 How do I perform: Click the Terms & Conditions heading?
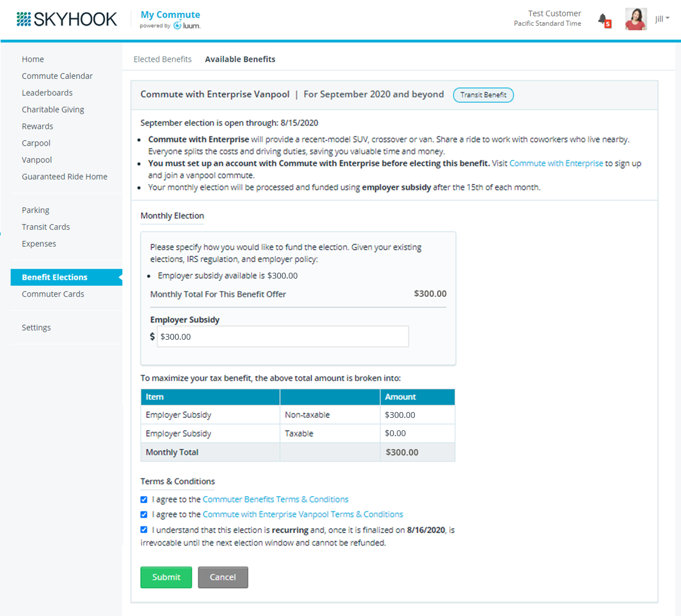[177, 481]
